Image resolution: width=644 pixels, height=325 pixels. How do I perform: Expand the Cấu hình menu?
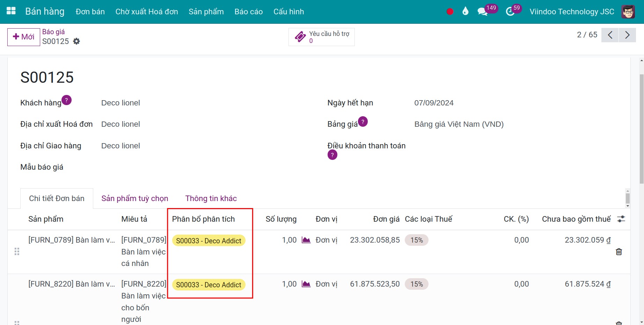289,12
